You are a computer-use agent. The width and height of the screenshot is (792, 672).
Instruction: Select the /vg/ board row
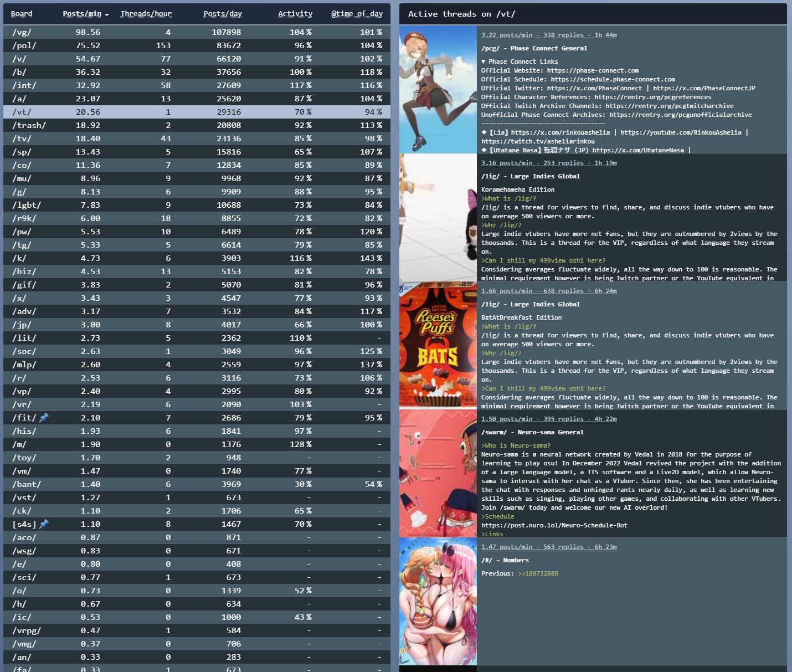[197, 32]
